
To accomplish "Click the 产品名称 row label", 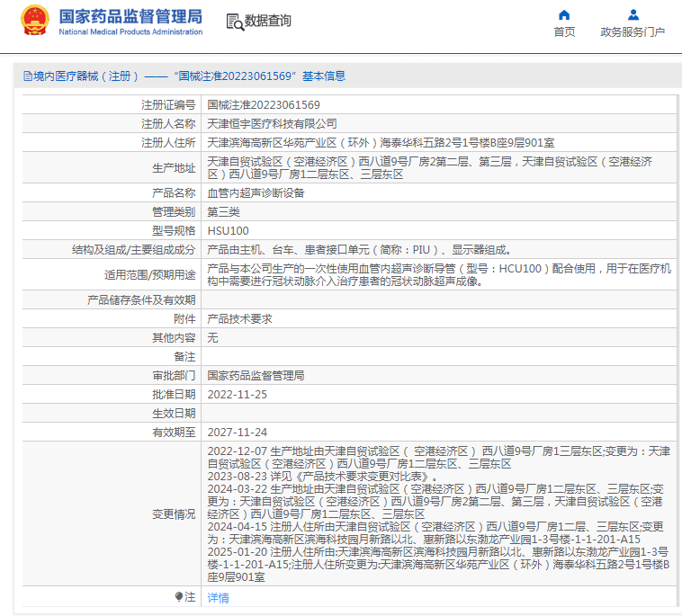I will [174, 193].
